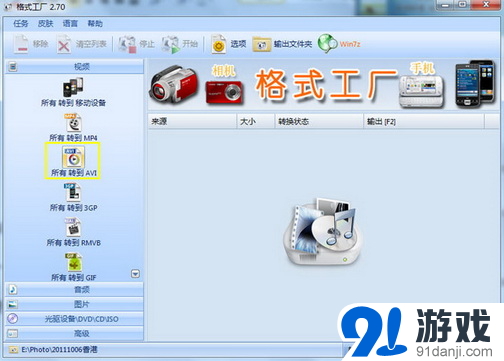Open the 皮肤 menu
This screenshot has height=361, width=504.
[x=45, y=24]
